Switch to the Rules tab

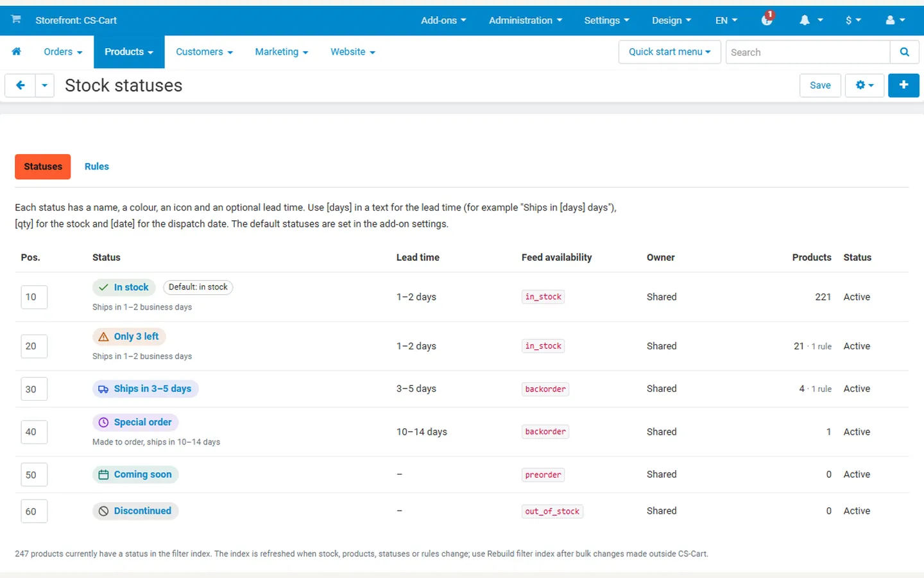coord(97,166)
